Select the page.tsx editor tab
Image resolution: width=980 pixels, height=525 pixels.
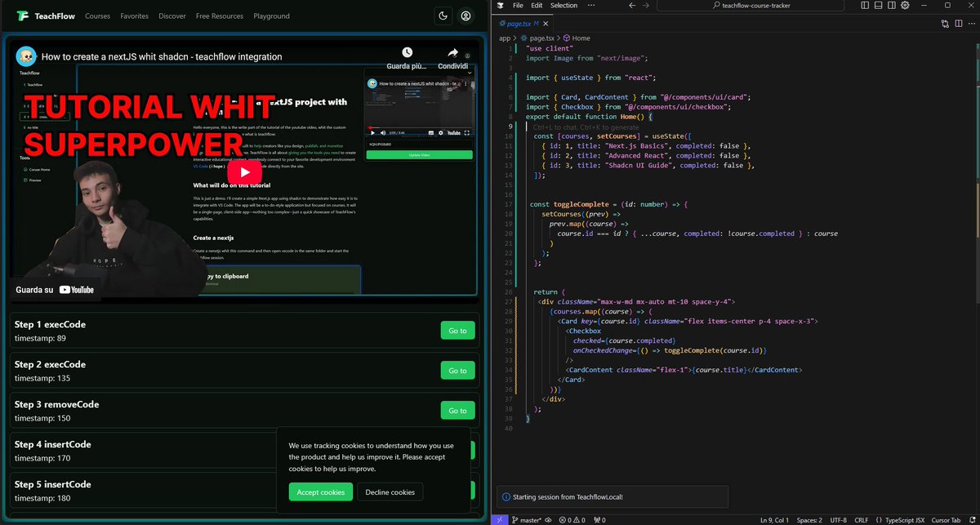[x=523, y=24]
